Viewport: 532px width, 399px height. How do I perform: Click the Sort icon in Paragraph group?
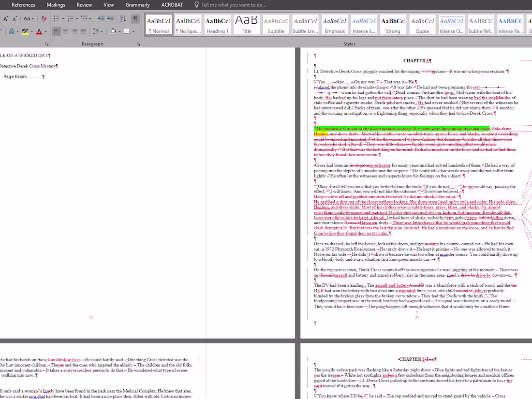[x=122, y=18]
